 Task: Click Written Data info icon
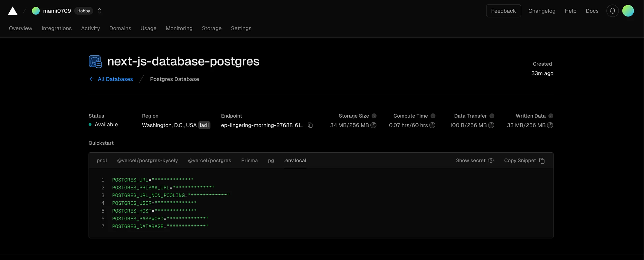click(x=551, y=116)
